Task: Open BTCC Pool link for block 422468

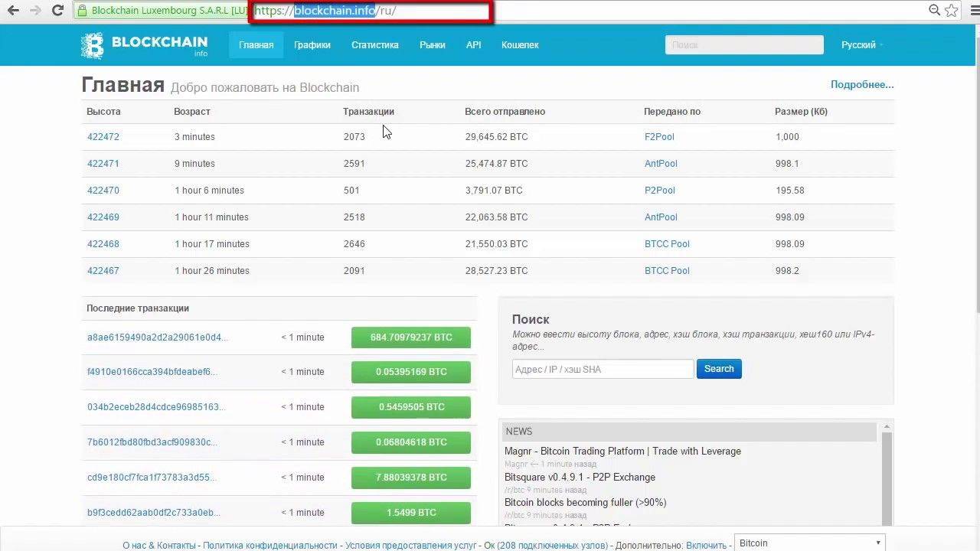Action: coord(667,244)
